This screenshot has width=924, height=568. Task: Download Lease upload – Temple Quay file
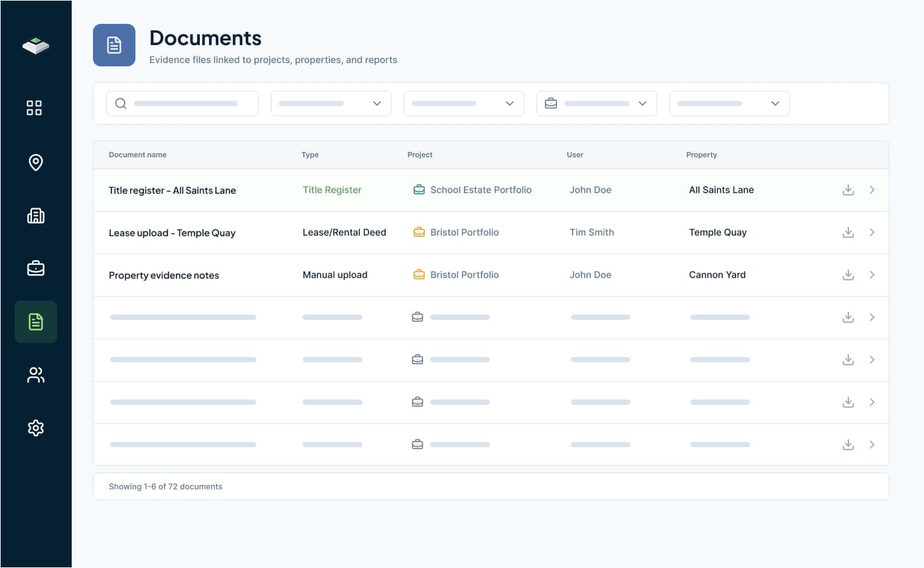click(x=848, y=232)
